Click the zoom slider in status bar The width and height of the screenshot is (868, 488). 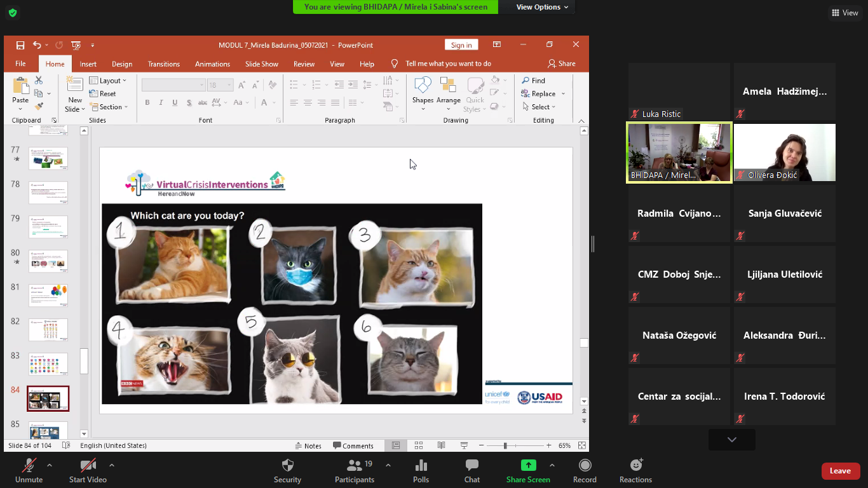(506, 446)
